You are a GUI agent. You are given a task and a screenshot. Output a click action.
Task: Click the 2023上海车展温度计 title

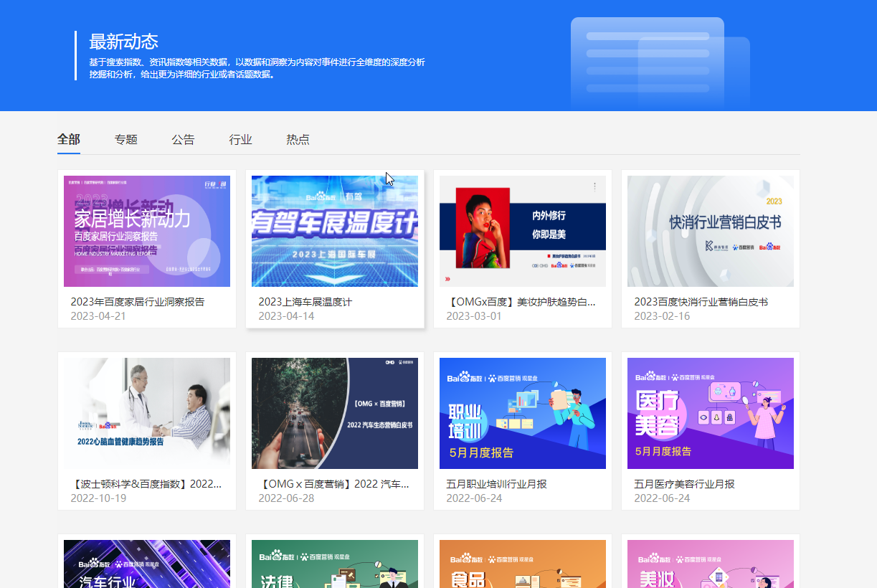(305, 302)
